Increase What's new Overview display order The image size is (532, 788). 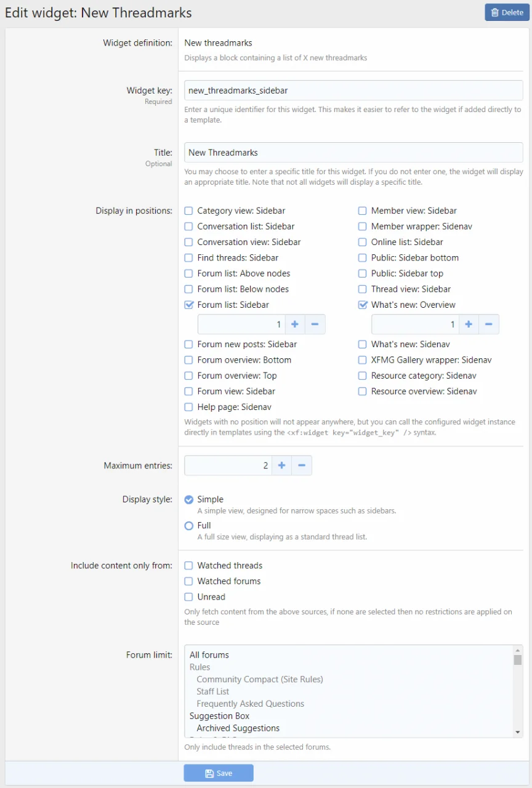coord(469,324)
